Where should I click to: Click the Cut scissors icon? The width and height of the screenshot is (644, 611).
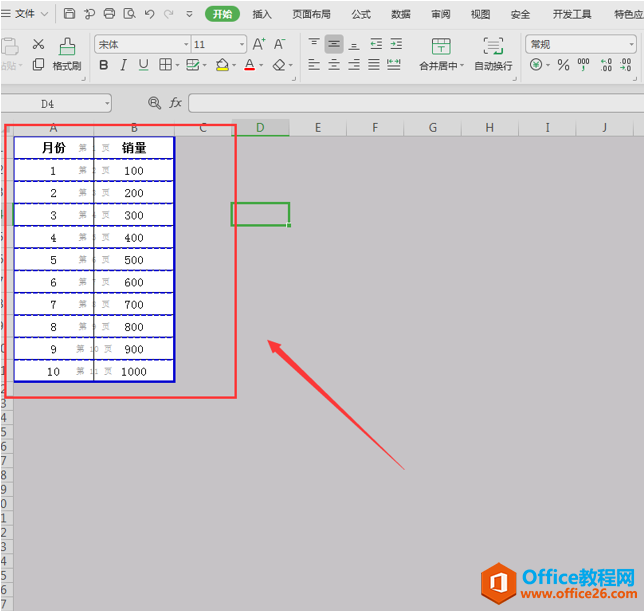[x=38, y=44]
